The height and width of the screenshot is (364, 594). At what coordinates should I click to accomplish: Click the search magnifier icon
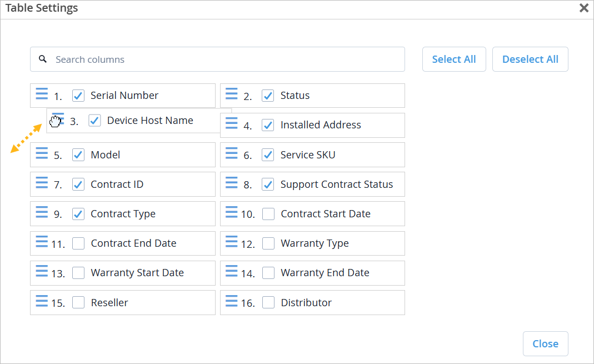[x=43, y=59]
